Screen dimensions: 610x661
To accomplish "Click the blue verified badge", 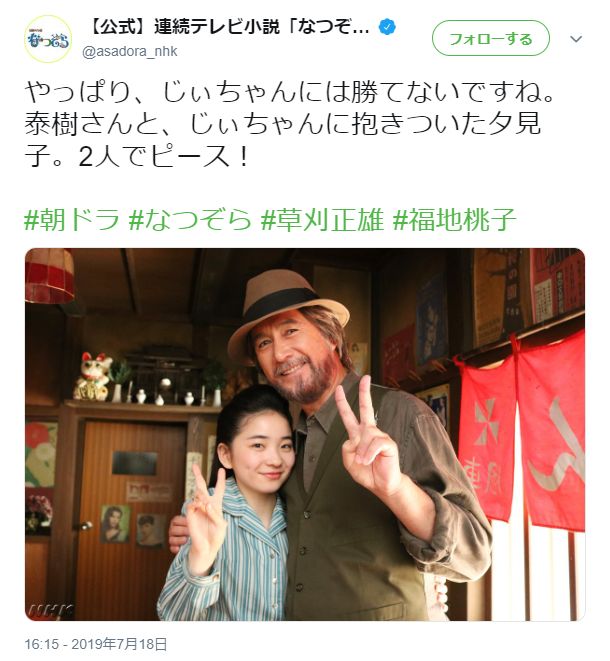I will pyautogui.click(x=387, y=28).
